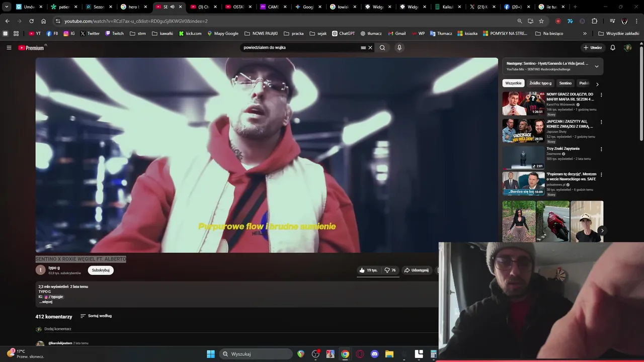Screen dimensions: 644x362
Task: Show next Shorts with carousel arrow
Action: click(x=602, y=230)
